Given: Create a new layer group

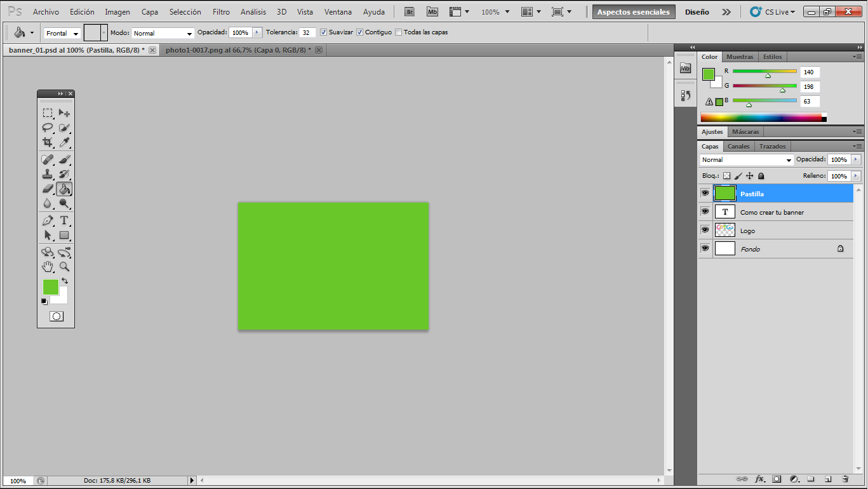Looking at the screenshot, I should coord(811,478).
